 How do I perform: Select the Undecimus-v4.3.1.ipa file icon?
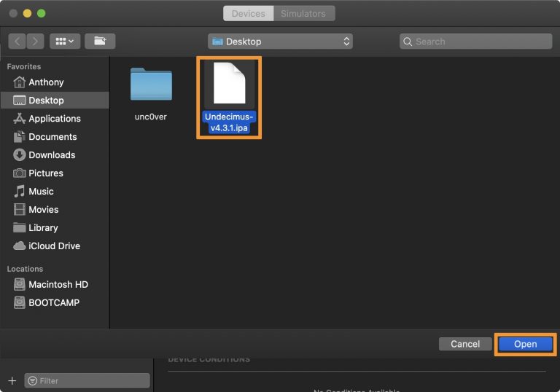pyautogui.click(x=229, y=83)
